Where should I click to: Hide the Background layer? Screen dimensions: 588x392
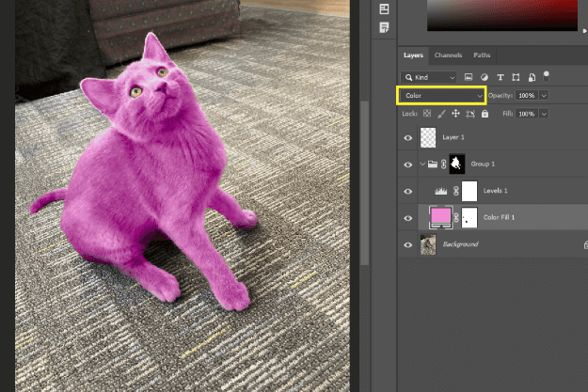coord(408,244)
